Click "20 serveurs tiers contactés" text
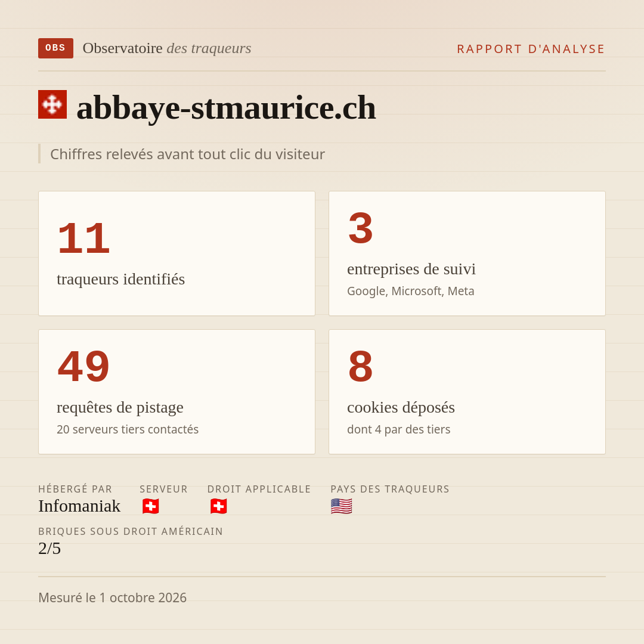This screenshot has height=644, width=644. click(128, 429)
